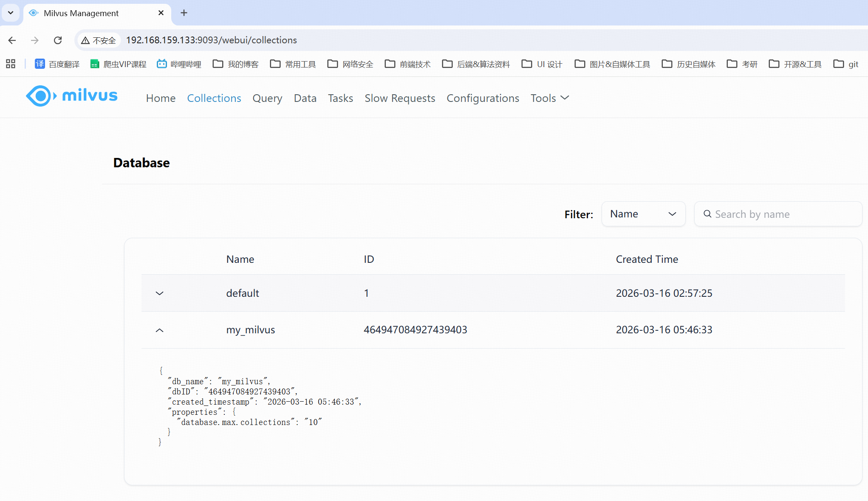
Task: Open new browser tab with plus
Action: (184, 13)
